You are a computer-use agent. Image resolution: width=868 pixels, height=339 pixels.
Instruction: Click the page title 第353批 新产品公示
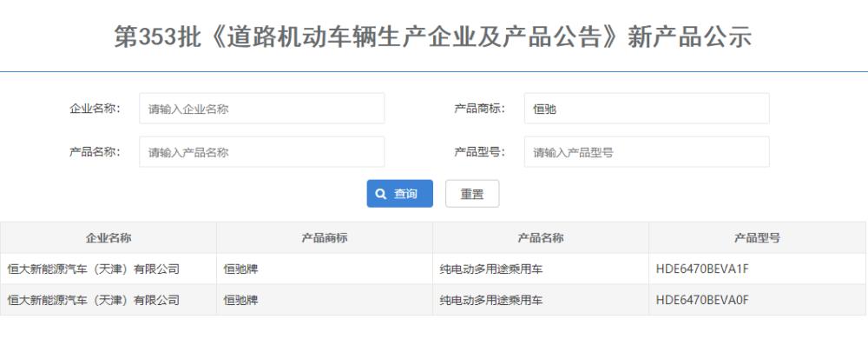[433, 37]
